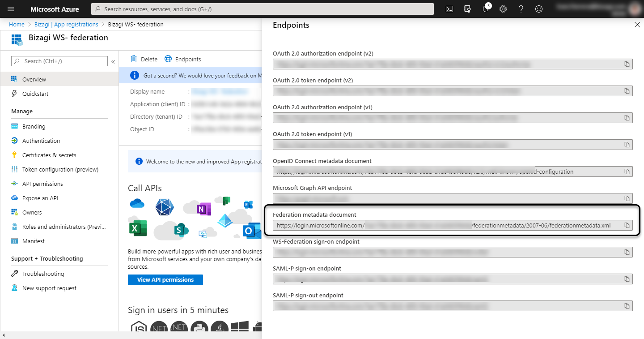Collapse the left navigation menu
Screen dimensions: 644x339
[113, 61]
